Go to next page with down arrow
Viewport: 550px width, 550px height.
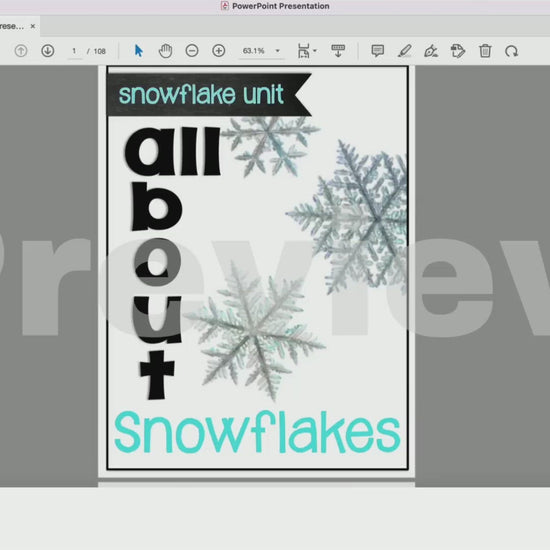(48, 51)
